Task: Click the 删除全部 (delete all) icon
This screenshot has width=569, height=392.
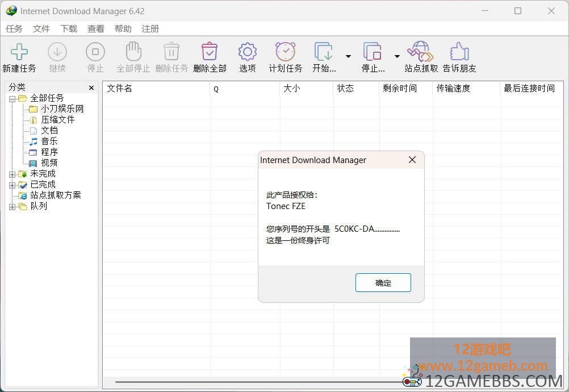Action: point(210,51)
